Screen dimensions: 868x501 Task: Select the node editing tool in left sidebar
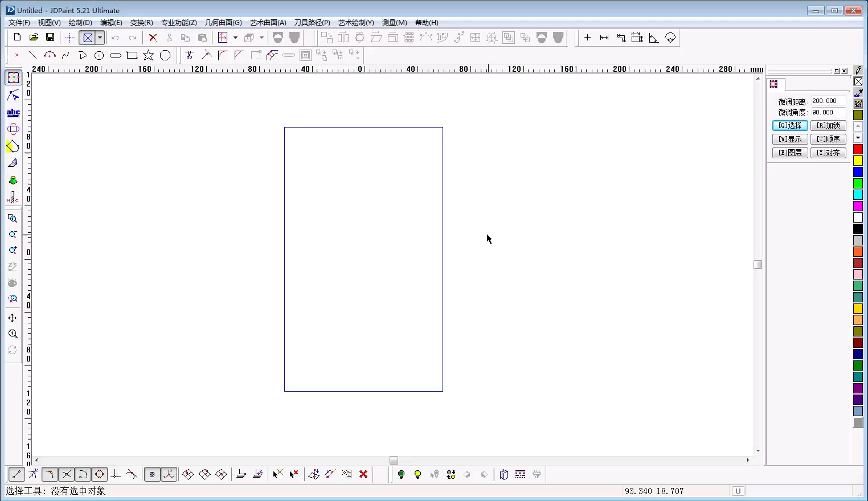(13, 95)
